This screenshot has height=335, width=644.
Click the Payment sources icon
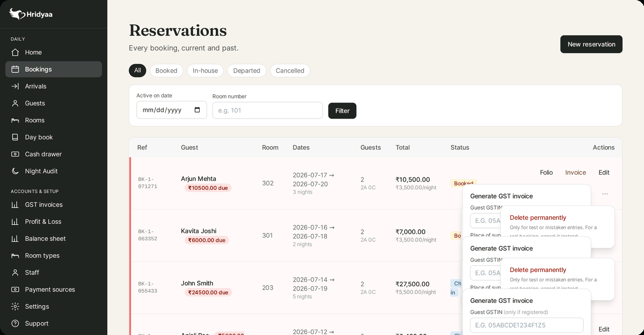[15, 290]
